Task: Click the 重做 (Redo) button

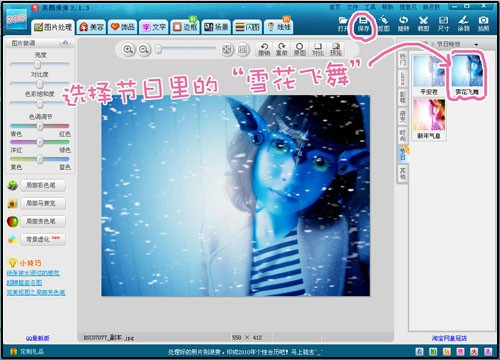Action: click(x=282, y=49)
